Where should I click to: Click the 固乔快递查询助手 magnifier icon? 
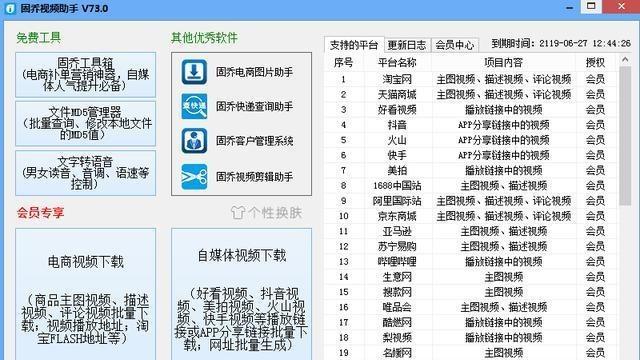point(194,106)
